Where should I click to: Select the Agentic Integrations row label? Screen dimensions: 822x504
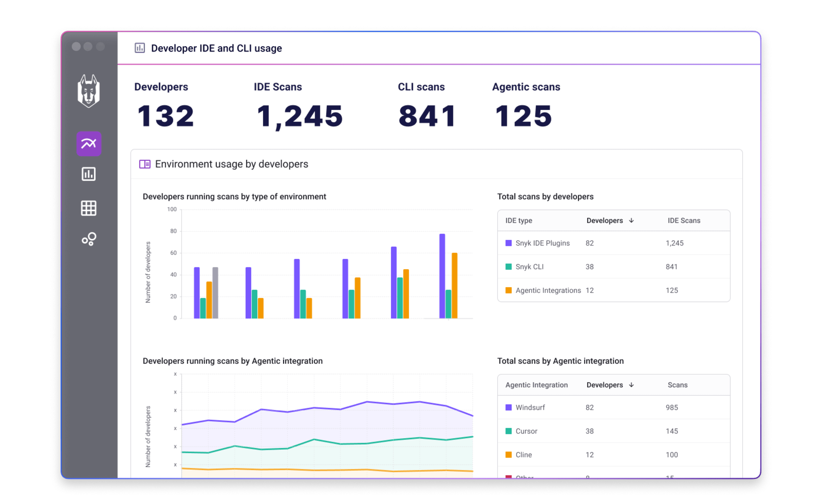click(548, 291)
